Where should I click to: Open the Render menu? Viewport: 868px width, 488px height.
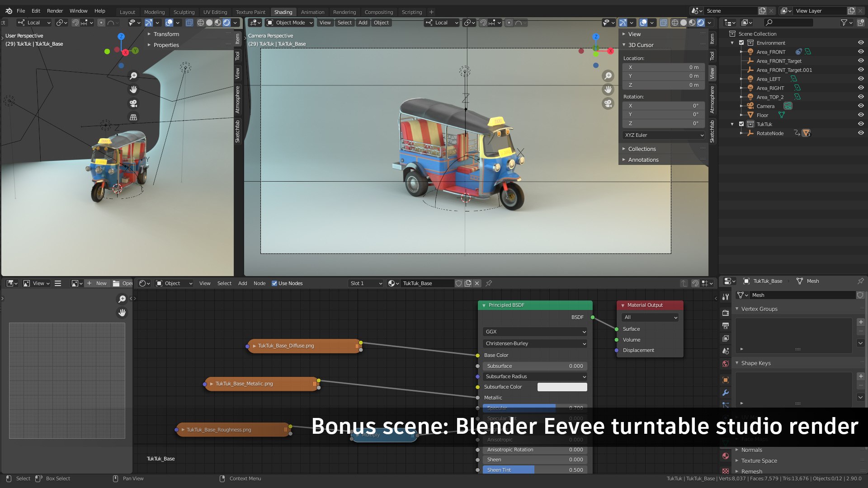point(55,11)
